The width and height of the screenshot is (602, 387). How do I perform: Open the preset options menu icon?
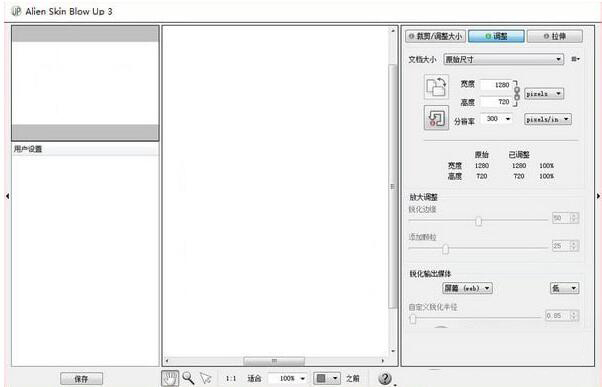[x=575, y=59]
